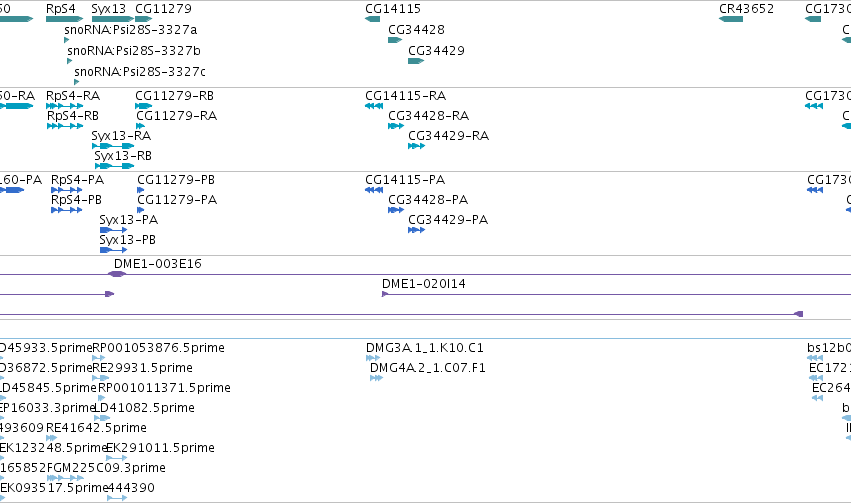
Task: Click the Syx13-RA transcript glyph
Action: (x=113, y=146)
